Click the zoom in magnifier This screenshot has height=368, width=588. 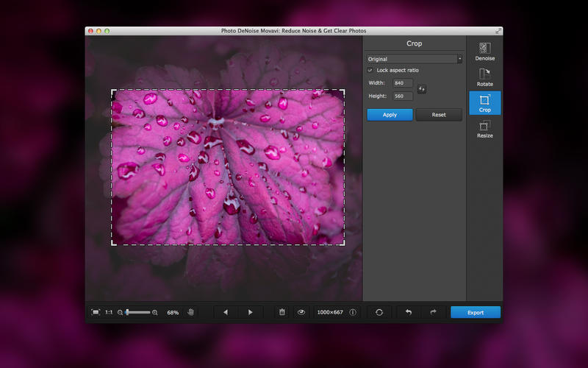[155, 312]
